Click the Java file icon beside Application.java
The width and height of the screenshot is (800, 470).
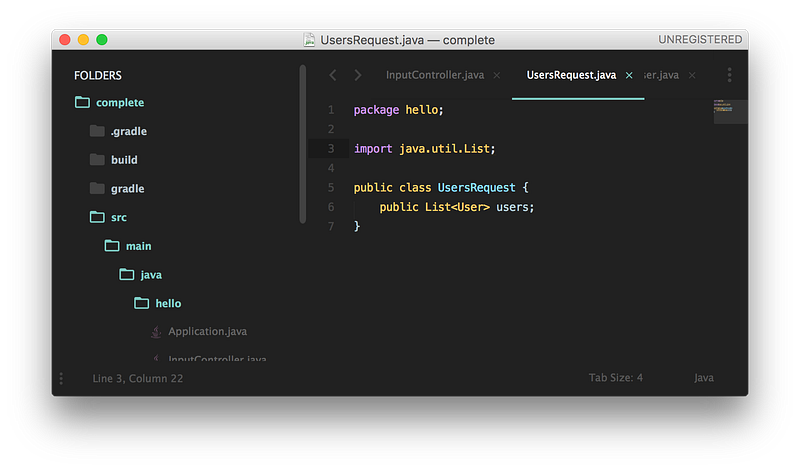[x=156, y=332]
